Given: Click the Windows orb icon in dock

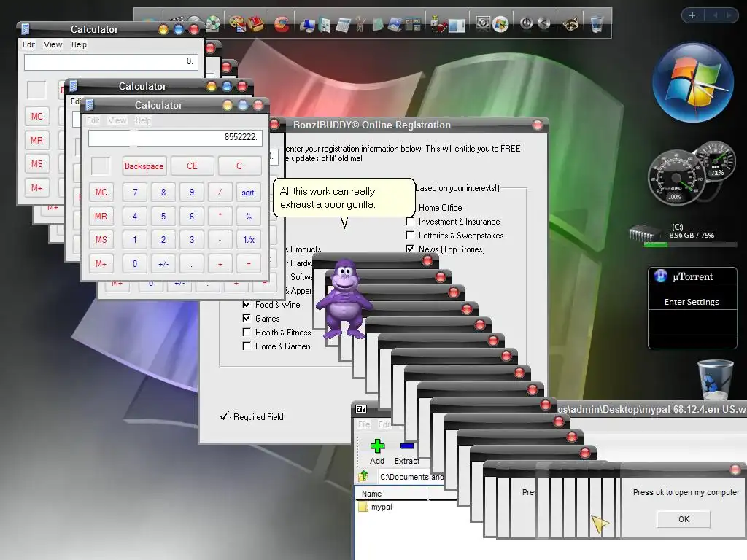Looking at the screenshot, I should coord(500,24).
